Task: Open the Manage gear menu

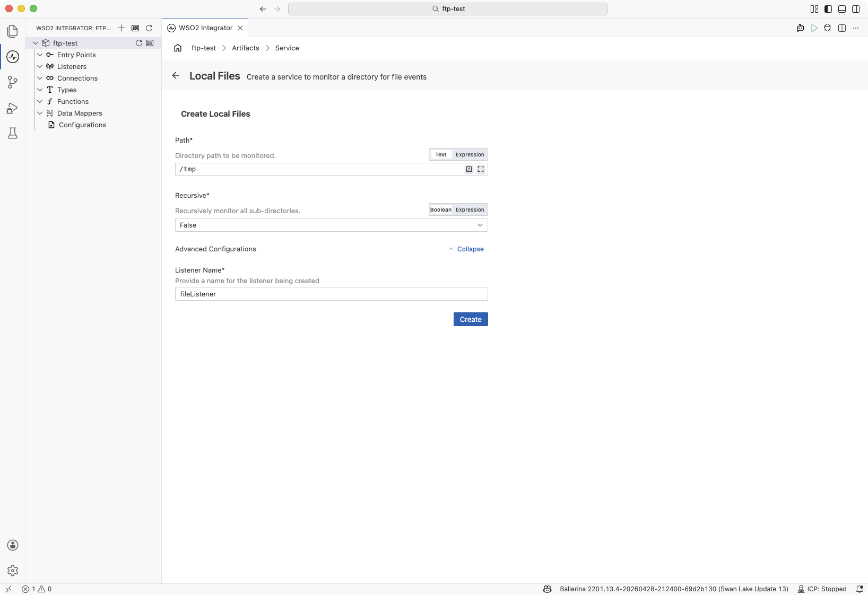Action: (x=13, y=571)
